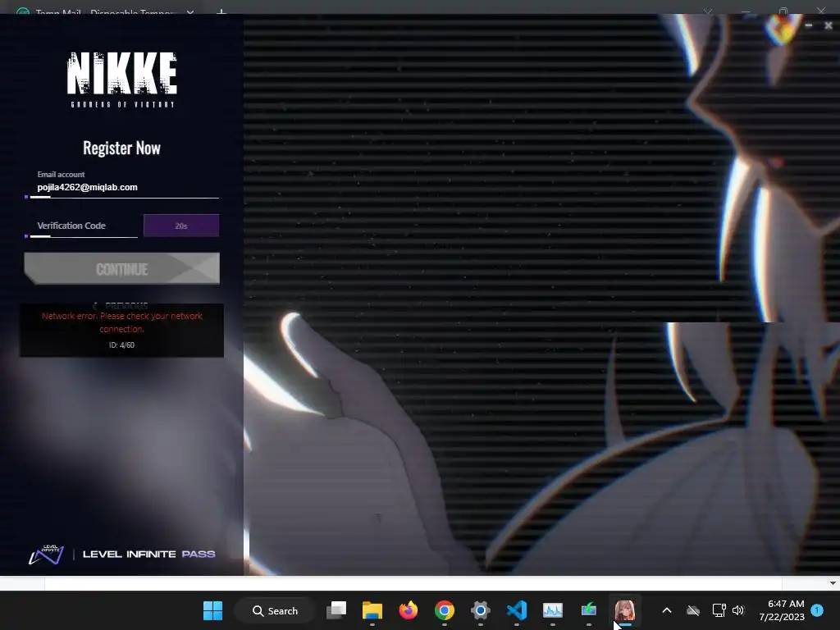Image resolution: width=840 pixels, height=630 pixels.
Task: Select the Temp Mail browser tab
Action: (x=103, y=11)
